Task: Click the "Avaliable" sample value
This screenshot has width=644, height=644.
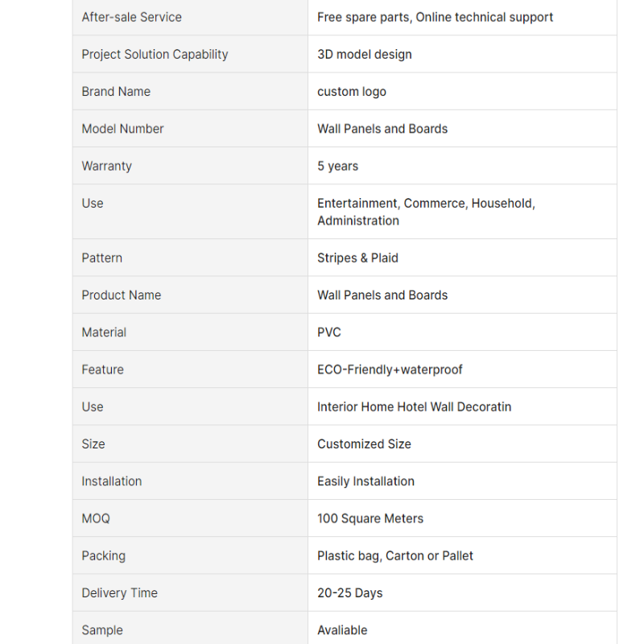Action: tap(342, 630)
